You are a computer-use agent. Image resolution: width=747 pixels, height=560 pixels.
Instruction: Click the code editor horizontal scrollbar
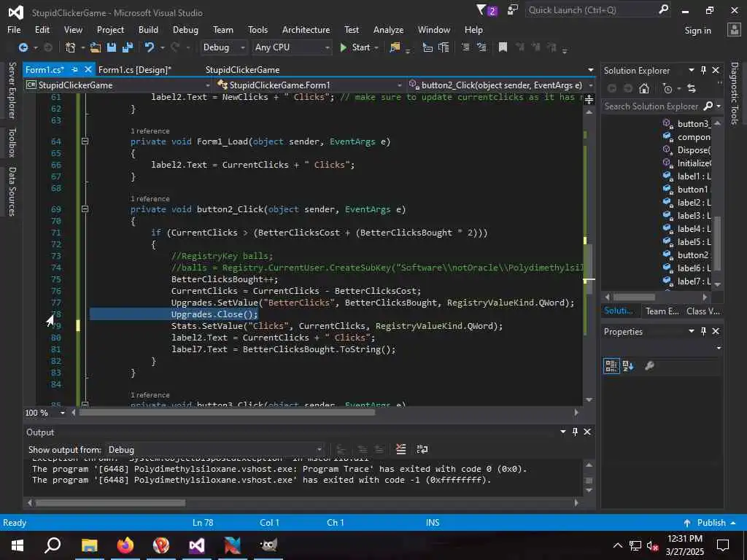(228, 413)
